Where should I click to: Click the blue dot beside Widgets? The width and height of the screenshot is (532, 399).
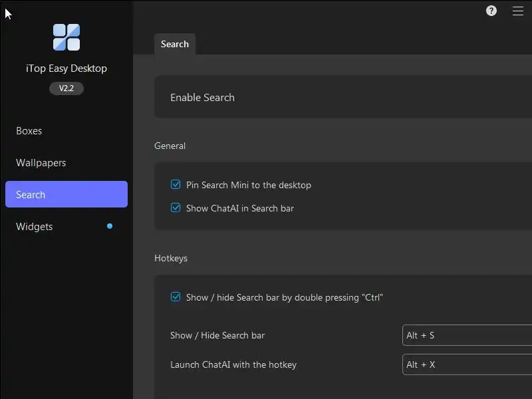110,226
